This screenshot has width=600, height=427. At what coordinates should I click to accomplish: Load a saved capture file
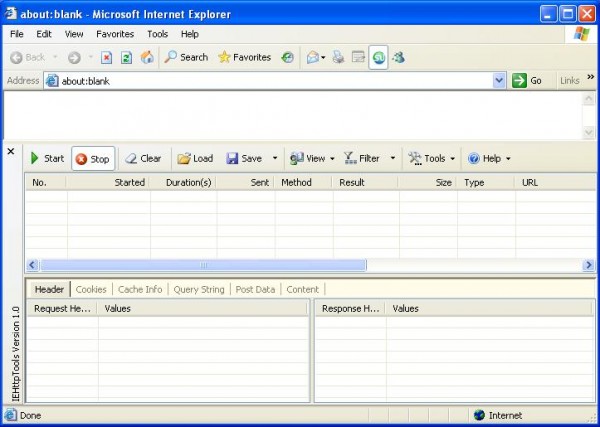coord(195,158)
